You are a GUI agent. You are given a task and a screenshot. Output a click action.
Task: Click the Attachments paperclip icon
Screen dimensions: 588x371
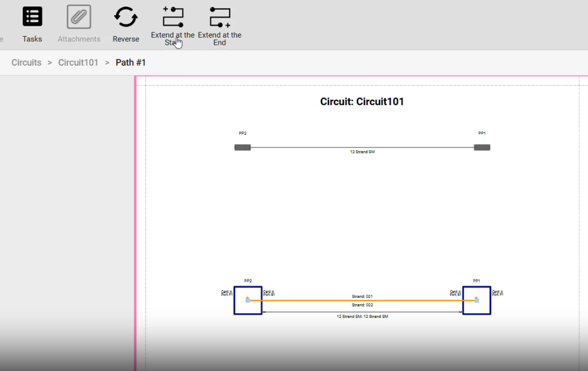[x=79, y=17]
